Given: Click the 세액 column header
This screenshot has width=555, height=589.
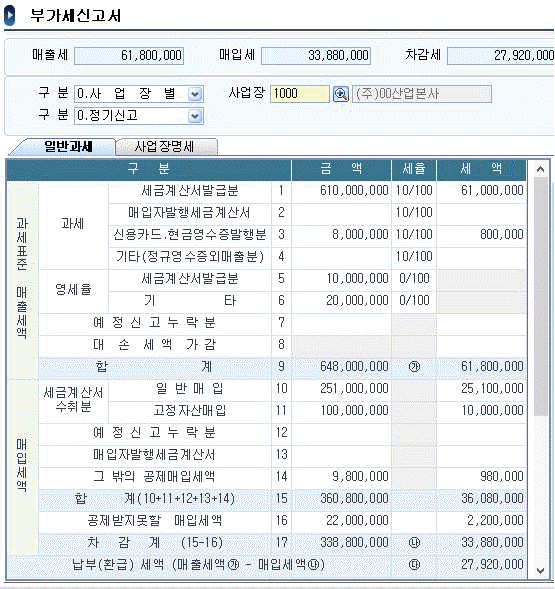Looking at the screenshot, I should coord(481,169).
